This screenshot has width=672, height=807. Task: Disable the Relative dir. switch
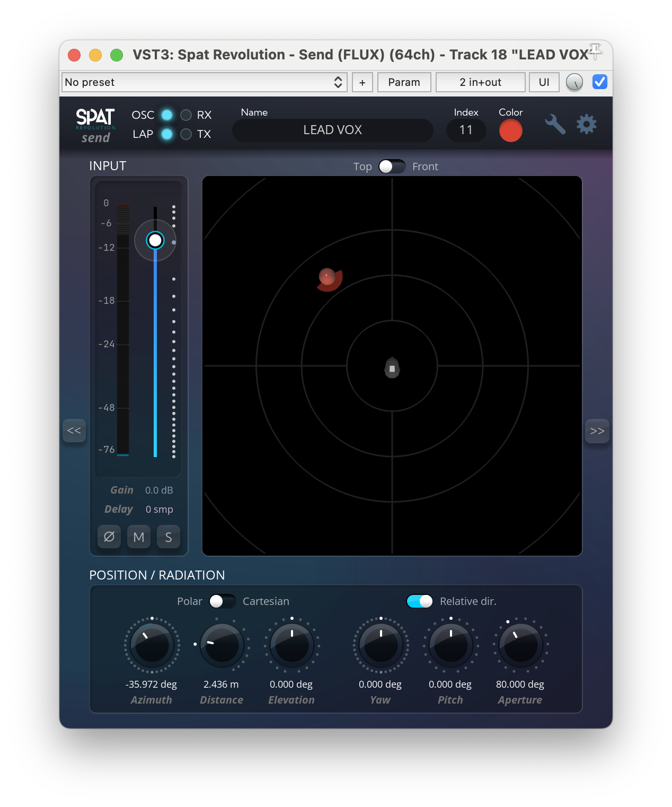pyautogui.click(x=420, y=601)
